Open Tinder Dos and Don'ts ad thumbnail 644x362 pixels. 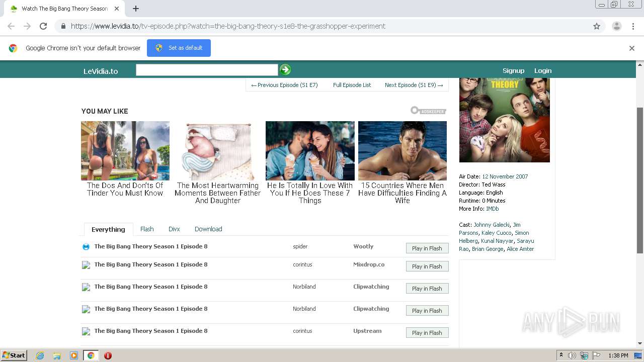pos(125,151)
